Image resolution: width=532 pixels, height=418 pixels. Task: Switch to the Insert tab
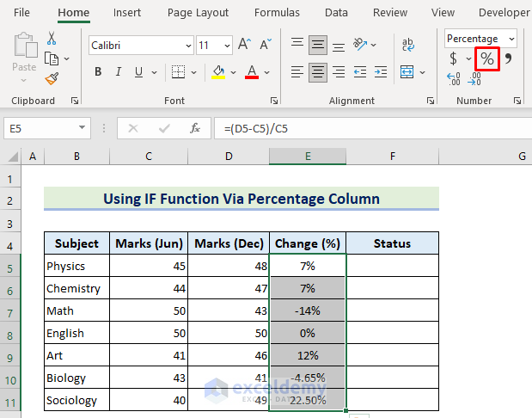pyautogui.click(x=127, y=13)
